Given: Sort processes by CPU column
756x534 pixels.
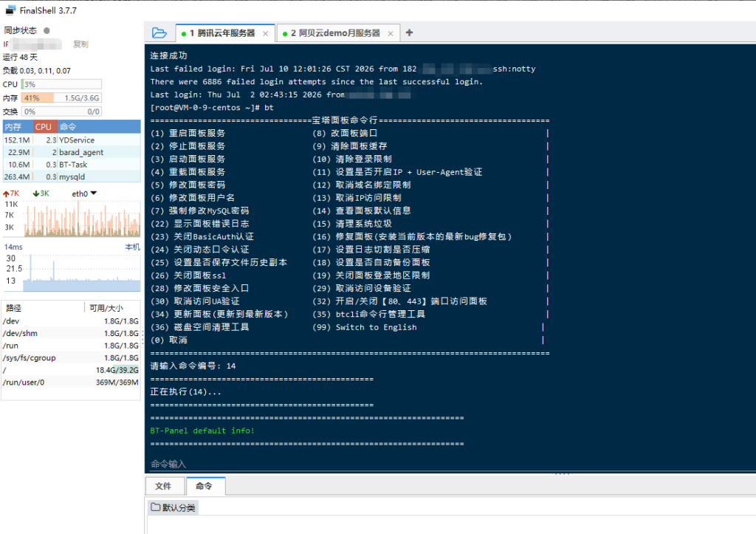Looking at the screenshot, I should click(x=46, y=127).
